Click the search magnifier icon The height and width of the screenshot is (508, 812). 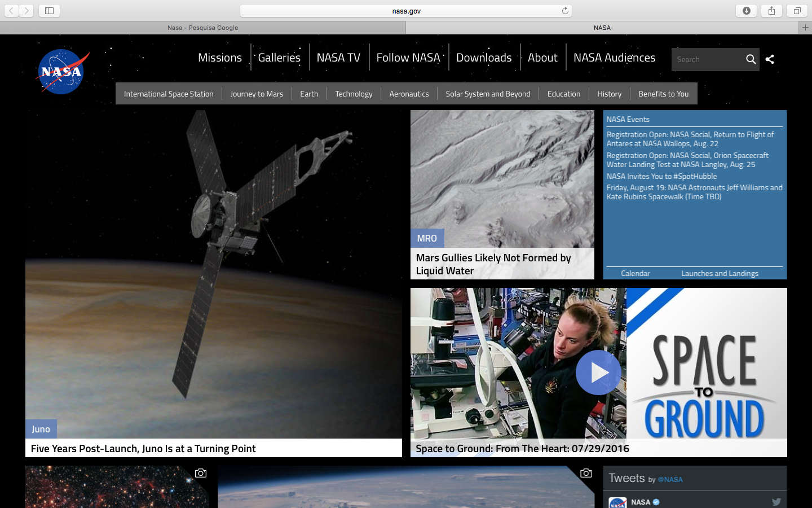point(751,59)
